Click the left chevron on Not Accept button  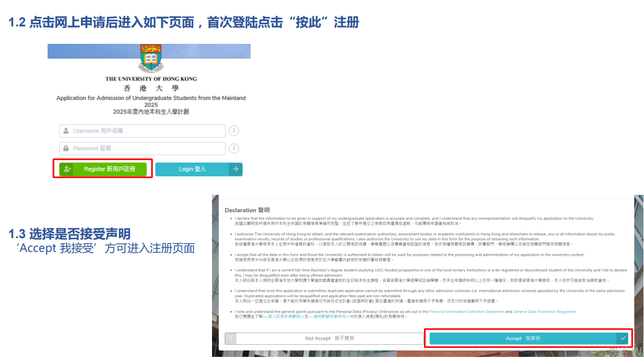pos(230,338)
